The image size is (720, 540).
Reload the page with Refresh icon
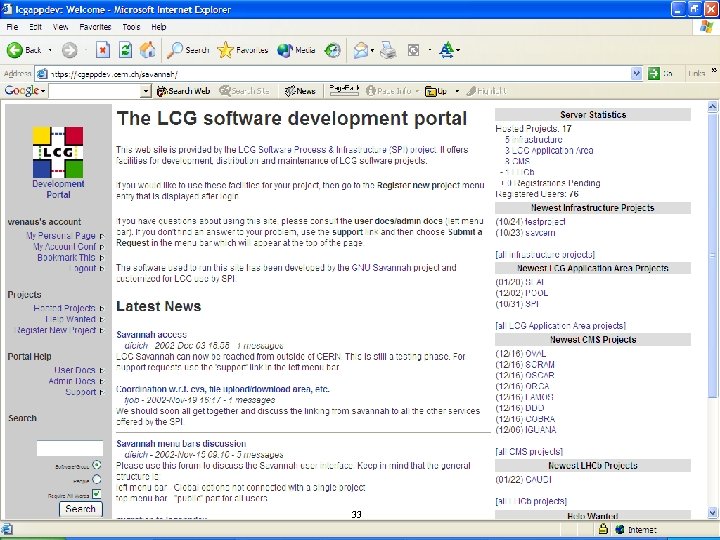coord(125,50)
